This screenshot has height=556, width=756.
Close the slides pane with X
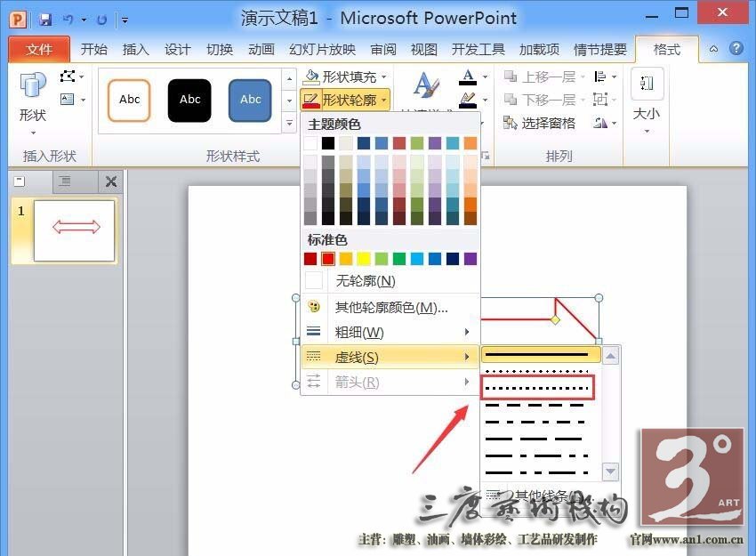click(111, 181)
